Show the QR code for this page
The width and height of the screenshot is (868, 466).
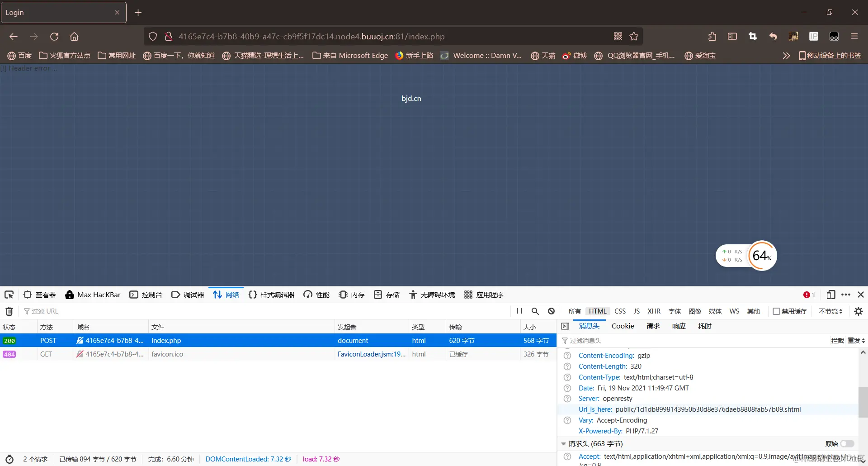(x=618, y=36)
